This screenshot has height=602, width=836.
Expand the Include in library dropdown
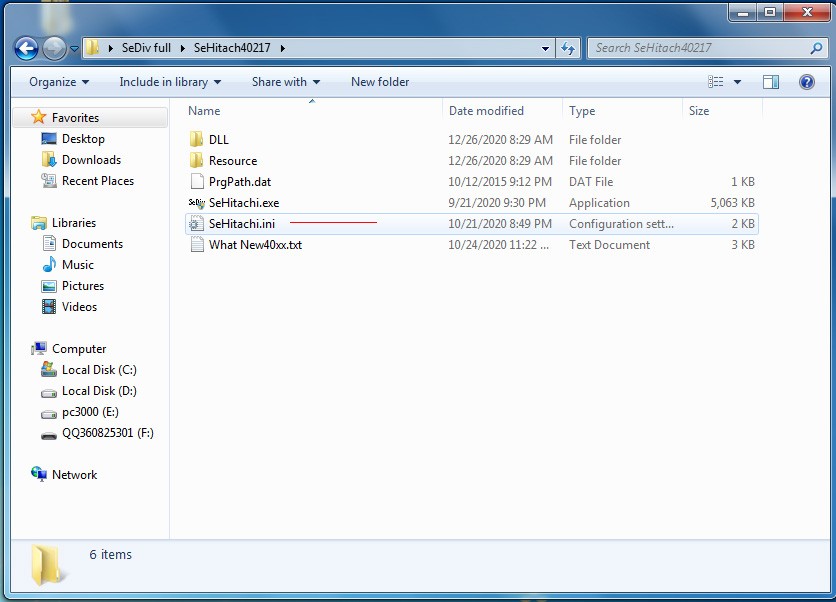pyautogui.click(x=170, y=82)
